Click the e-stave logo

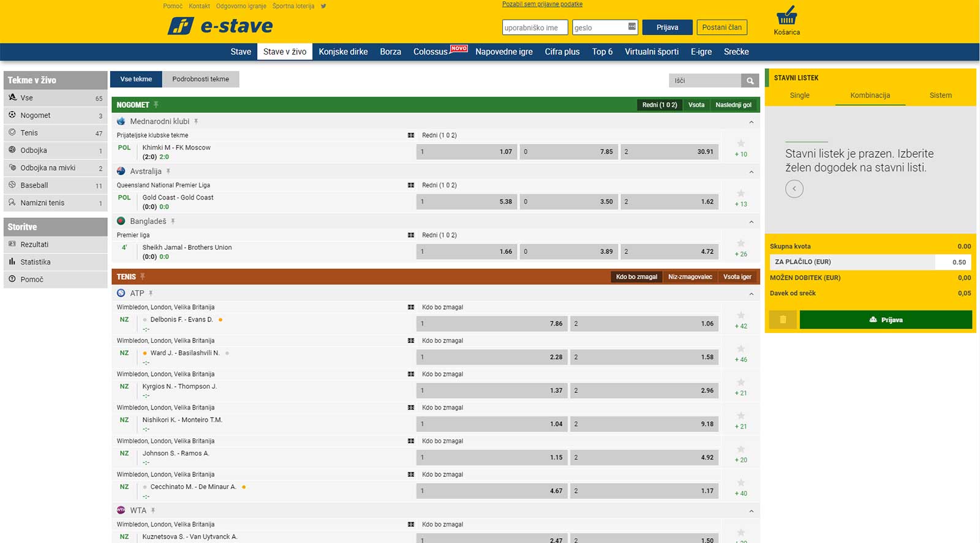tap(221, 26)
